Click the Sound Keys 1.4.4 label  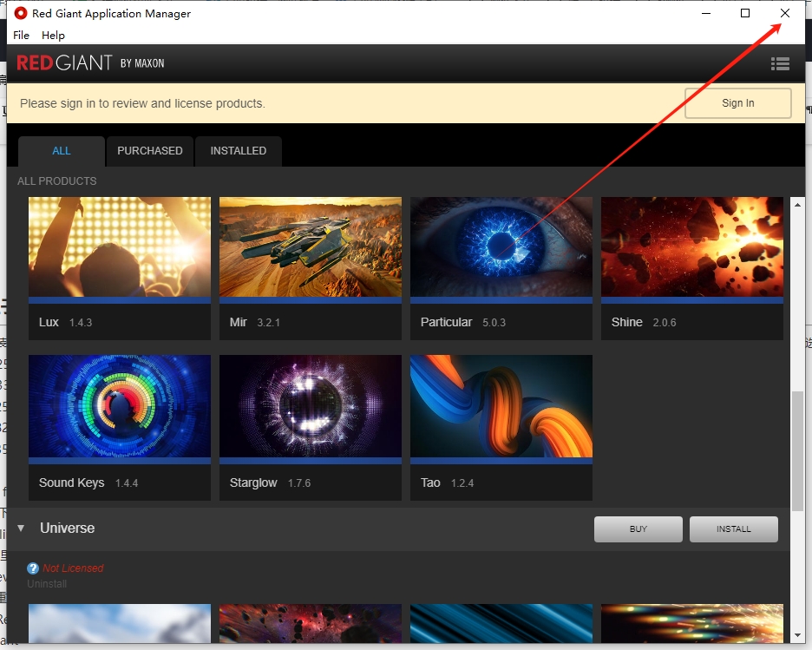(88, 483)
